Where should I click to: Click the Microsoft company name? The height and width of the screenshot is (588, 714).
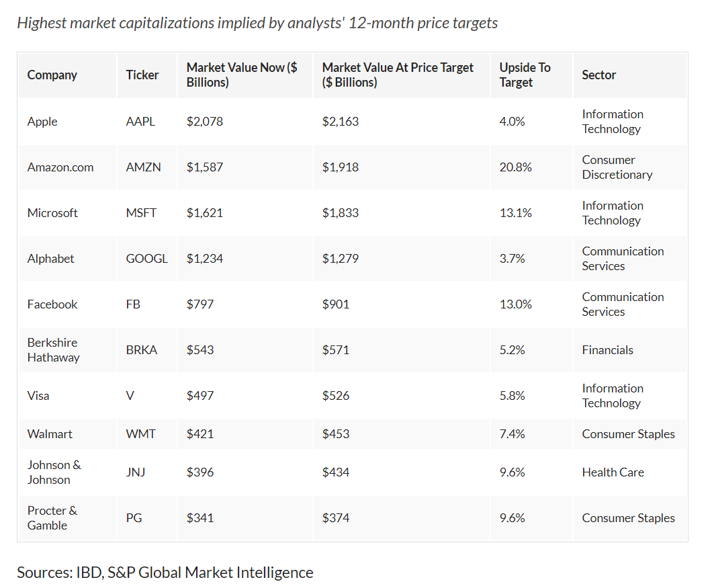pyautogui.click(x=52, y=213)
